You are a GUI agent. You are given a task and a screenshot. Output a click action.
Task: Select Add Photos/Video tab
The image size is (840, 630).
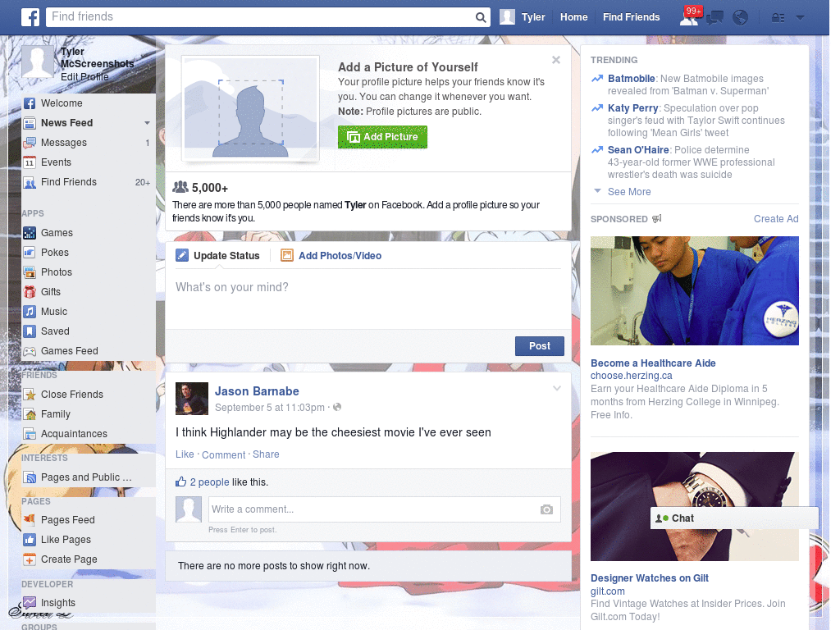coord(331,256)
